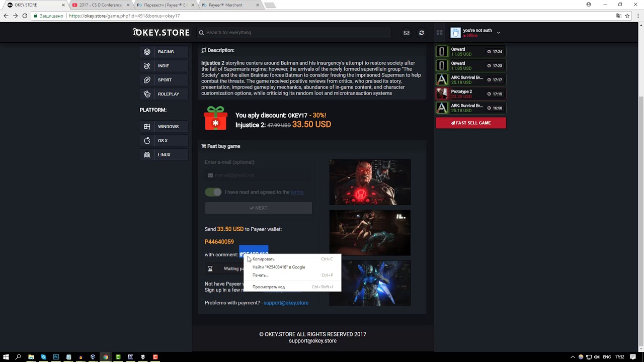The image size is (644, 362).
Task: Click the translate page icon in address bar
Action: pyautogui.click(x=619, y=16)
